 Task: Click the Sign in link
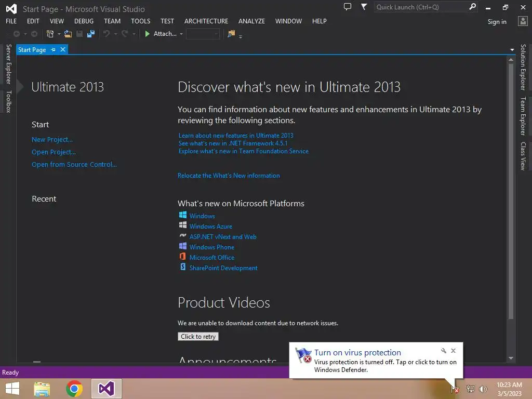pyautogui.click(x=497, y=22)
